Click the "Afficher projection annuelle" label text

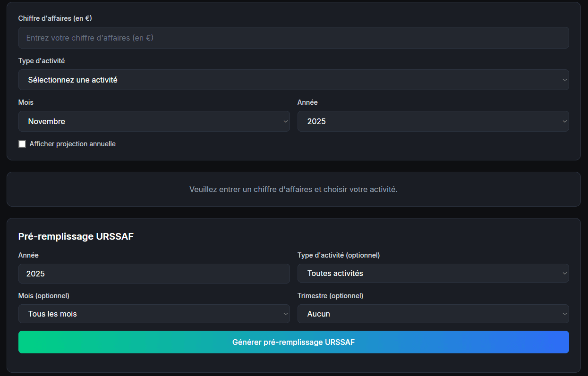point(73,143)
